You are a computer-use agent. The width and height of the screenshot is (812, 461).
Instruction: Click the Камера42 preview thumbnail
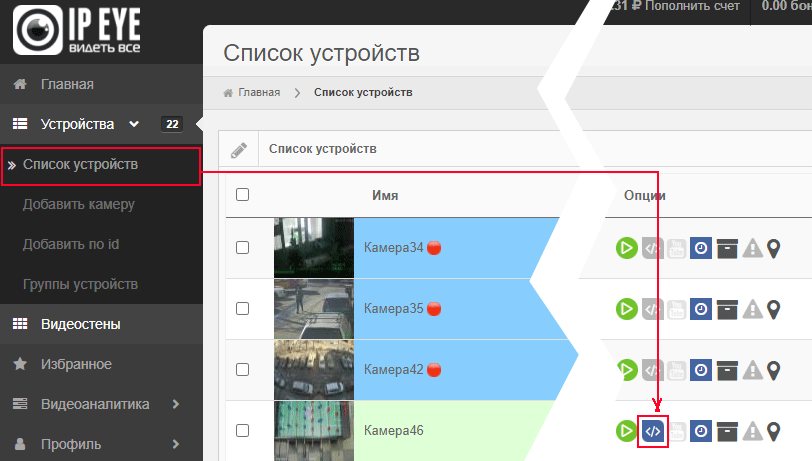coord(313,370)
